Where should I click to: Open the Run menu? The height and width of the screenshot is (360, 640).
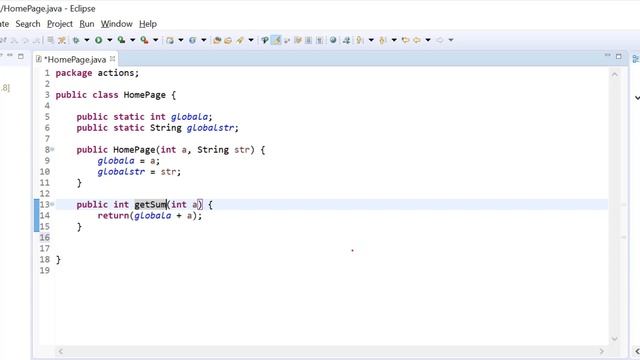(87, 24)
